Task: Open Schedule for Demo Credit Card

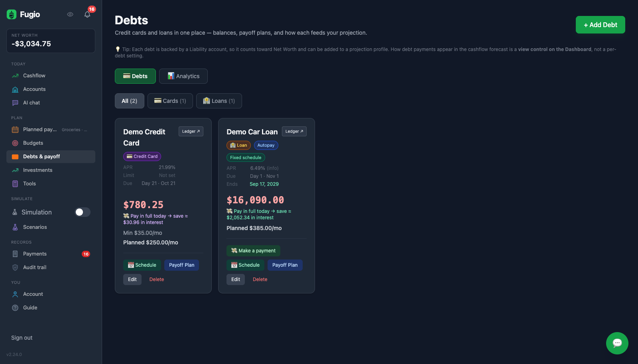Action: (x=142, y=265)
